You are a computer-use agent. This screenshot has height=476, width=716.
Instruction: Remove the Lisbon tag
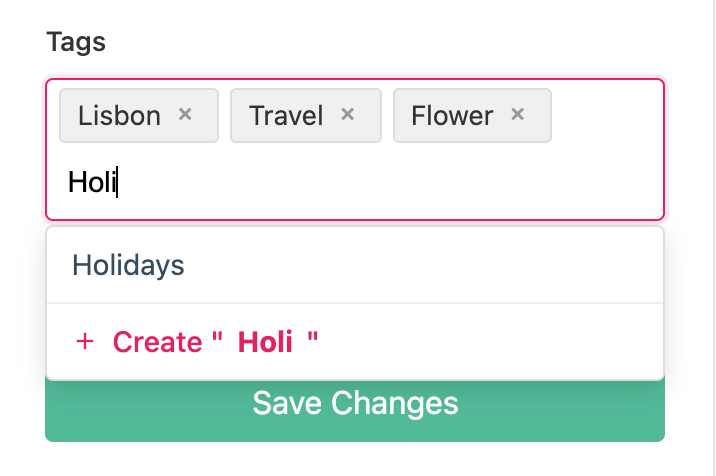(x=185, y=115)
